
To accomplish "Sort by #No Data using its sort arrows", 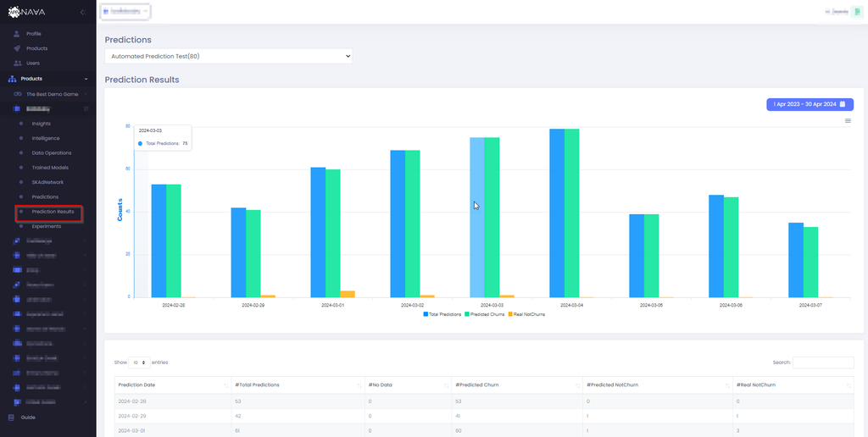I will tap(446, 385).
